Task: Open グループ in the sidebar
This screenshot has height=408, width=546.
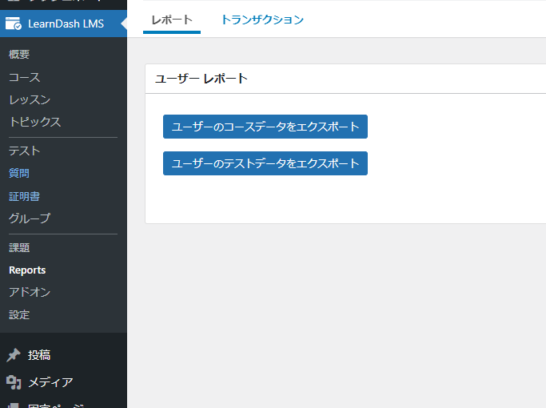Action: (x=30, y=218)
